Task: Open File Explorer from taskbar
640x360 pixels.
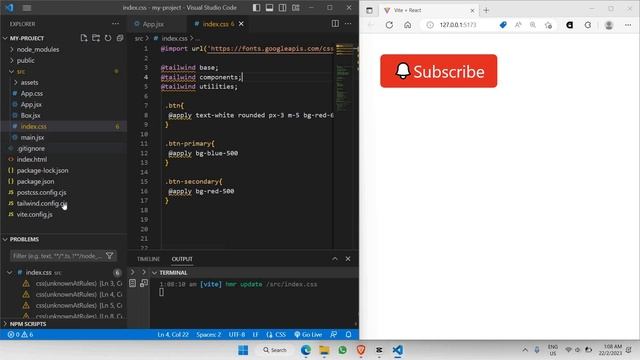Action: click(x=324, y=350)
